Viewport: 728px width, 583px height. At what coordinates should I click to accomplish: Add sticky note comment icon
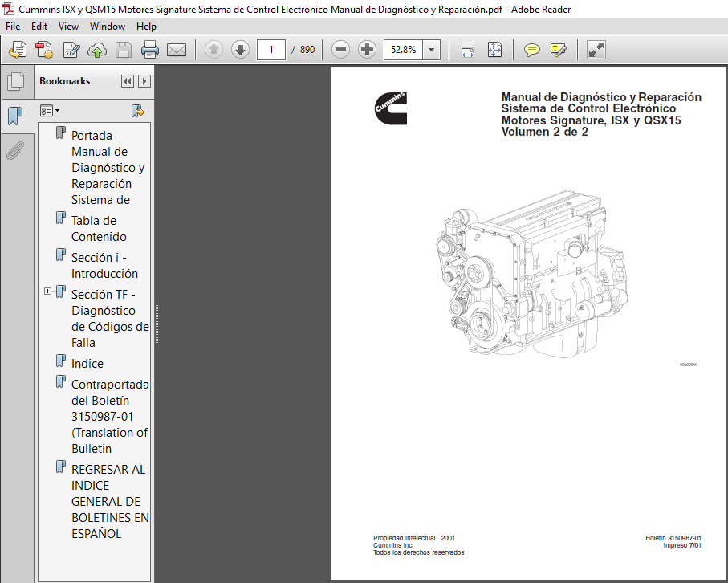[531, 50]
